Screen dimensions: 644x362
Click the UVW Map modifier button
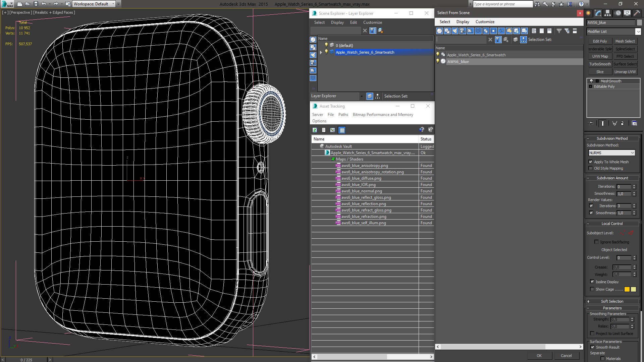[600, 56]
